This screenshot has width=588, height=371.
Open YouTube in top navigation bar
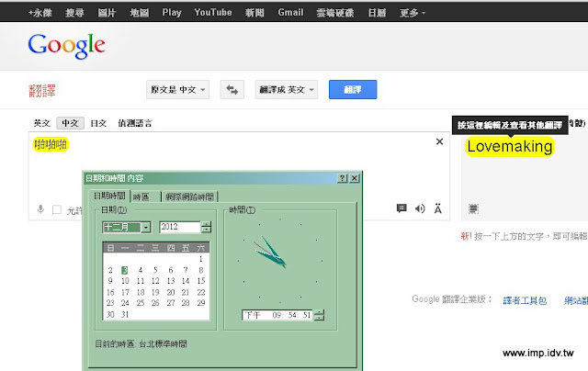tap(213, 13)
